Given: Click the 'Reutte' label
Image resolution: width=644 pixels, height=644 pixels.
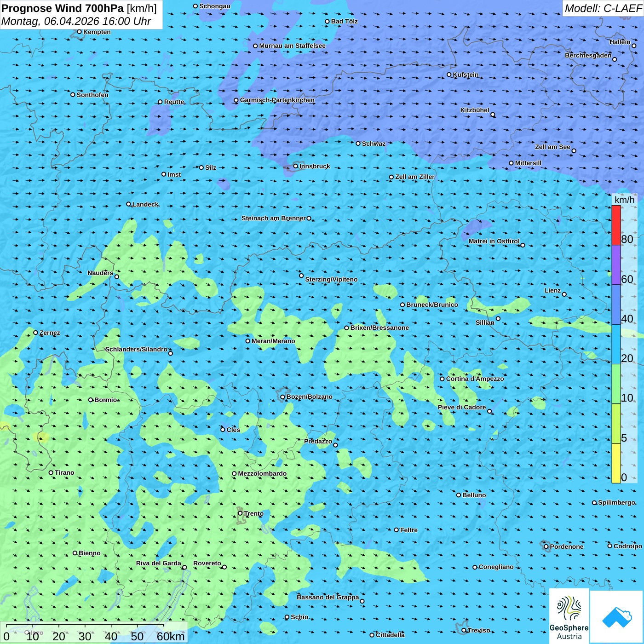Looking at the screenshot, I should (174, 102).
